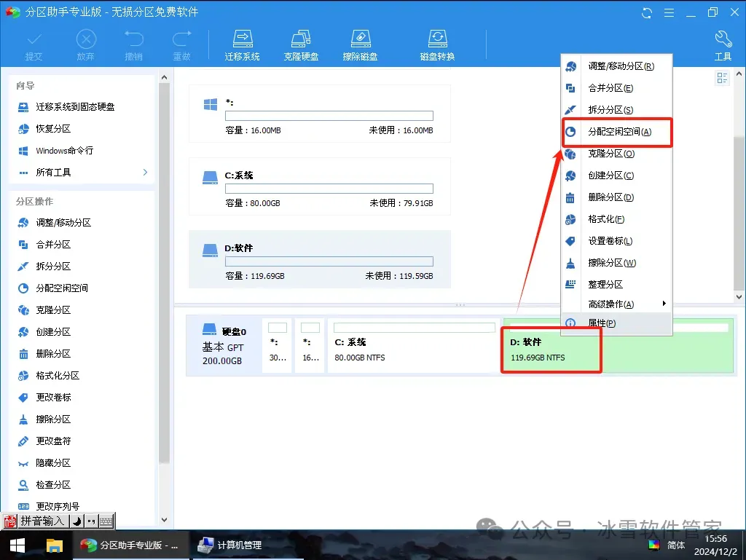Click the 提交 checkmark button
Screen dimensions: 746x560
point(34,46)
